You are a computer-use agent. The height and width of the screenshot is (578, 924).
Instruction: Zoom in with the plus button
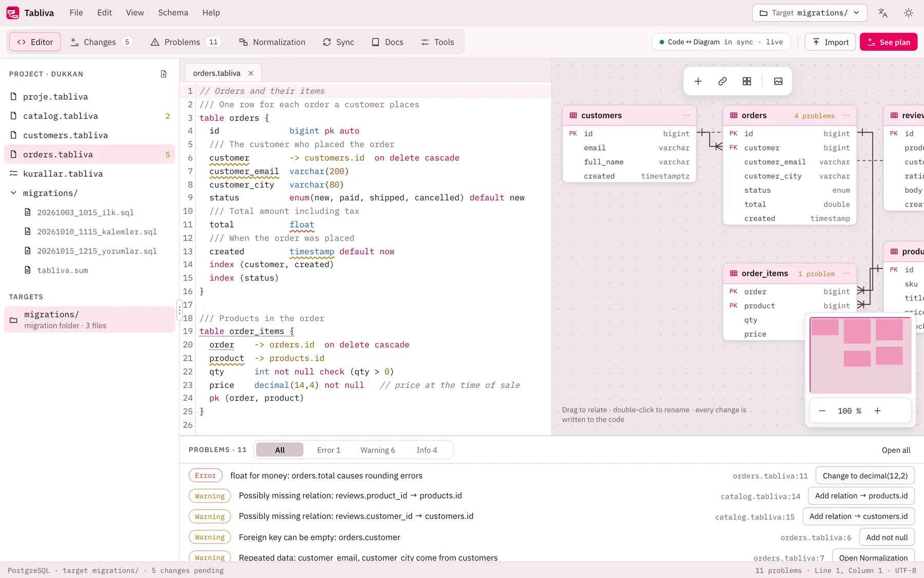point(877,411)
